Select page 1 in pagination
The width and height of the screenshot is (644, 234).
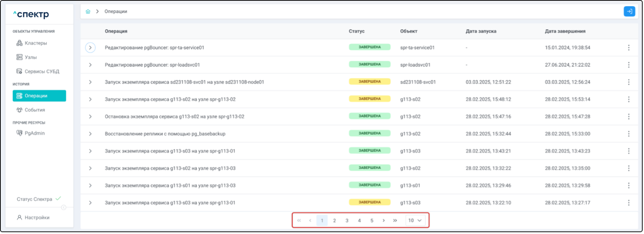(x=322, y=221)
